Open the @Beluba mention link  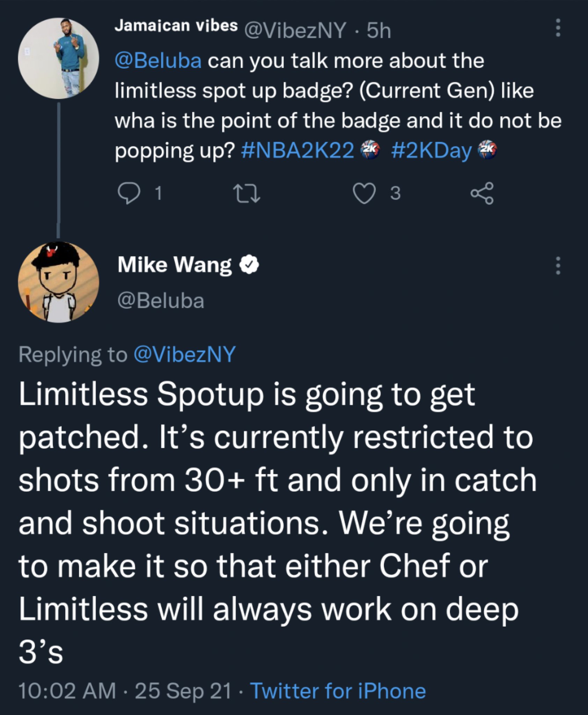tap(158, 61)
